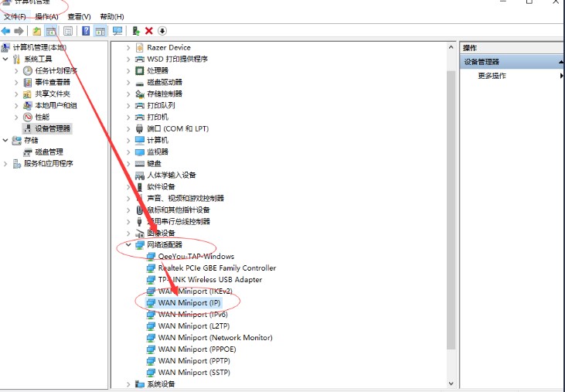Screen dimensions: 565x392
Task: Select Realtek PCIe GBE Family Controller
Action: tap(216, 268)
